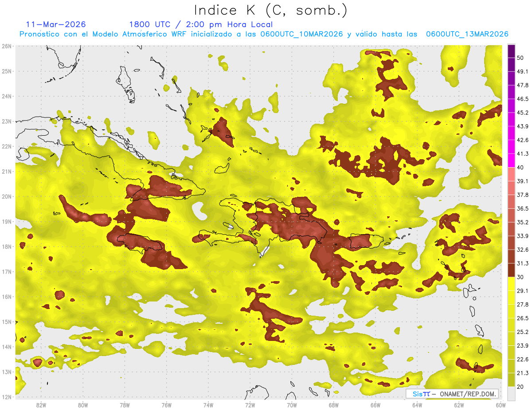Click the 12N latitude label

tap(7, 397)
